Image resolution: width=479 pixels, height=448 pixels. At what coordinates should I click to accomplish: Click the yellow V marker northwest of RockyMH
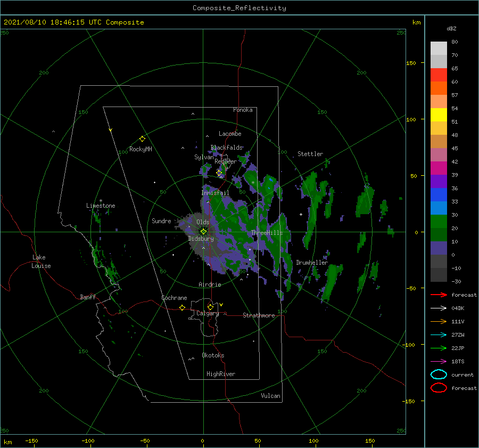coord(111,130)
